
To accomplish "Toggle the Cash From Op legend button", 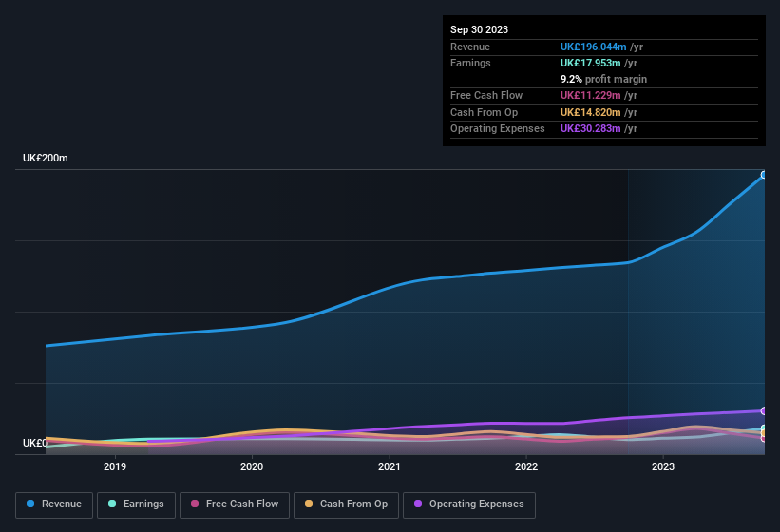I will tap(346, 504).
